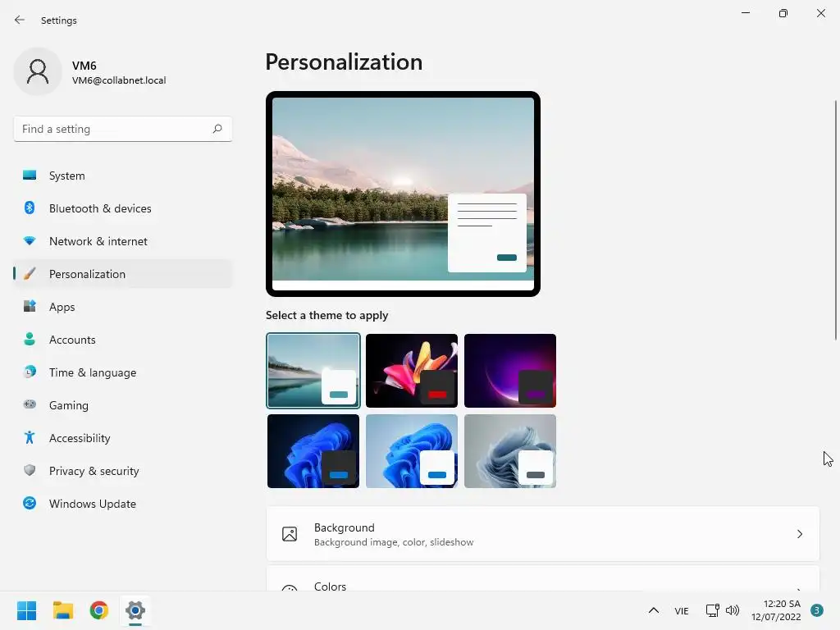Viewport: 840px width, 630px height.
Task: Apply the colorful flower dark theme
Action: click(412, 371)
